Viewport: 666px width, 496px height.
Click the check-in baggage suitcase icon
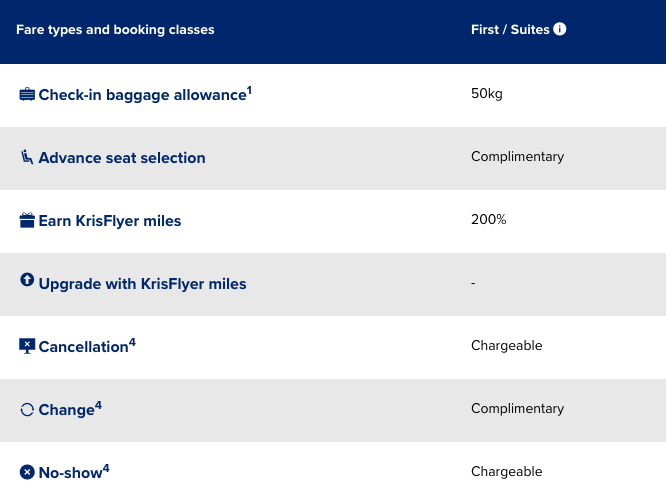coord(27,95)
